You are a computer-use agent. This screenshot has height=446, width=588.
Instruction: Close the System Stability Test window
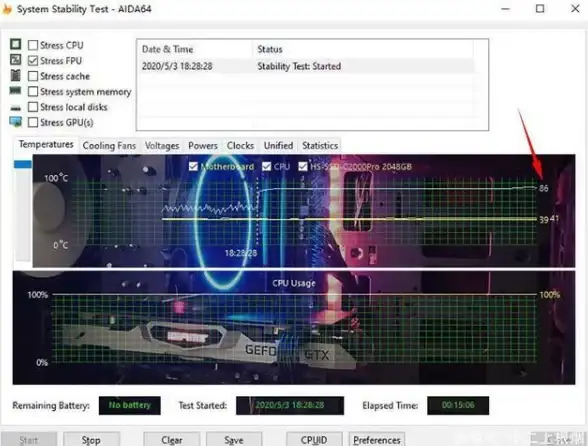click(575, 9)
